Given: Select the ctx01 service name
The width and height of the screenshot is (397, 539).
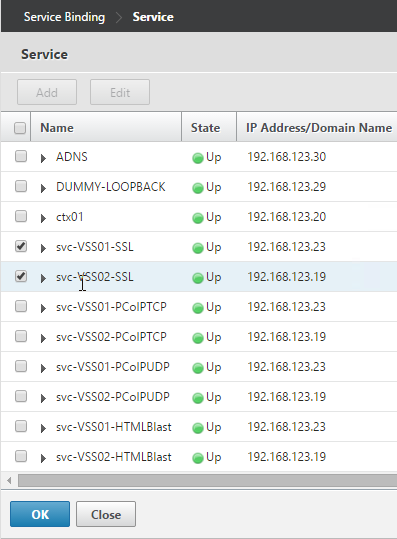Looking at the screenshot, I should coord(69,217).
